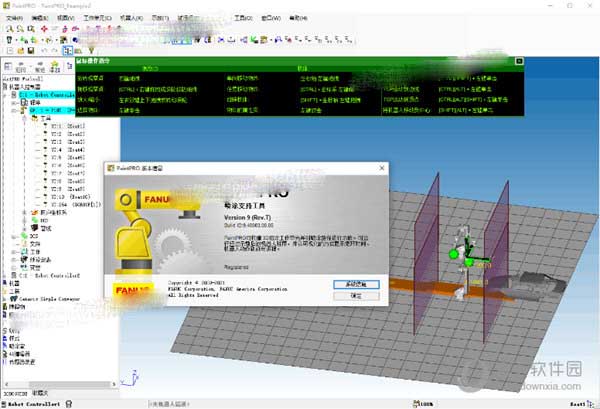Click the new cell page icon

[10, 51]
